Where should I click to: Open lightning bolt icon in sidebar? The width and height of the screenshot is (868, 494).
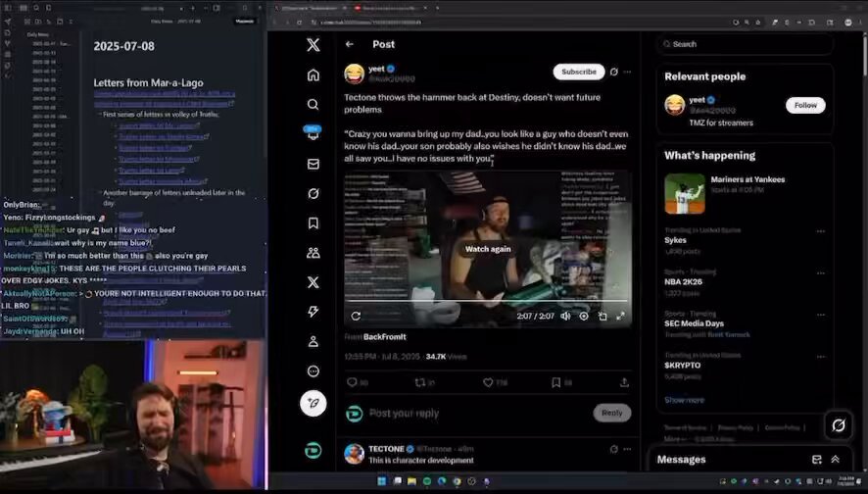[x=313, y=312]
